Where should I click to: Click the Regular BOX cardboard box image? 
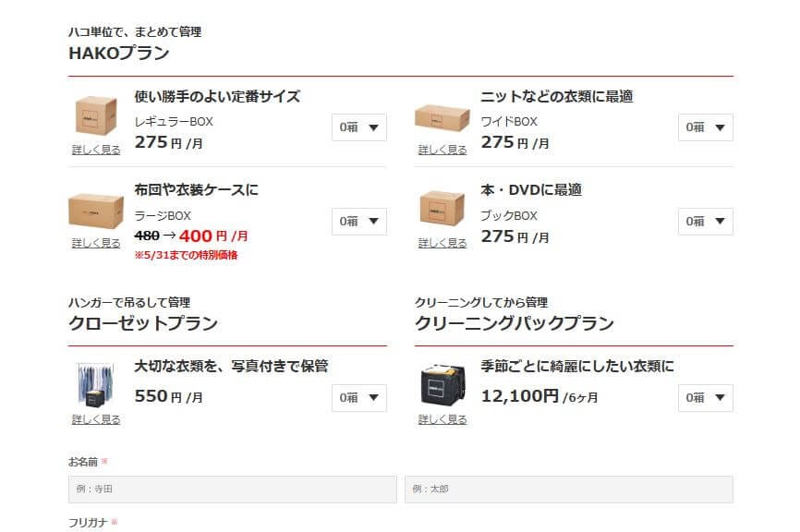pyautogui.click(x=96, y=116)
